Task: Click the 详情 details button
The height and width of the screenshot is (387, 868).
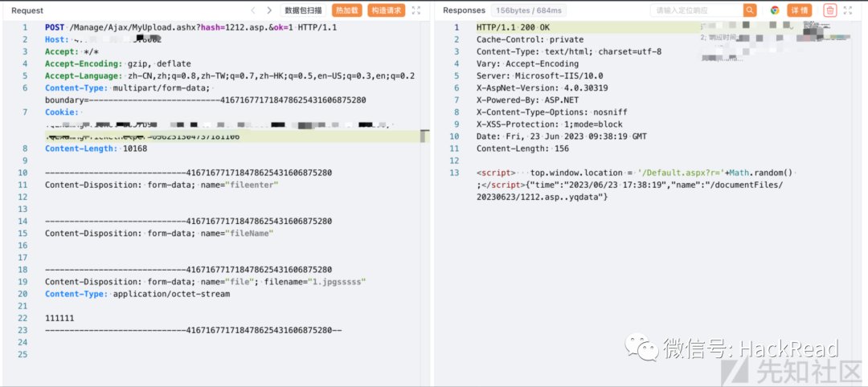Action: pos(800,10)
